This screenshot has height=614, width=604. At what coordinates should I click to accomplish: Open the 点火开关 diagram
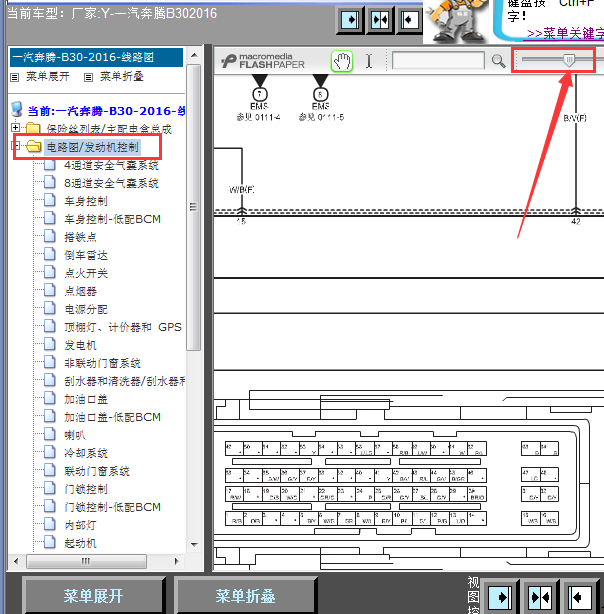coord(86,273)
